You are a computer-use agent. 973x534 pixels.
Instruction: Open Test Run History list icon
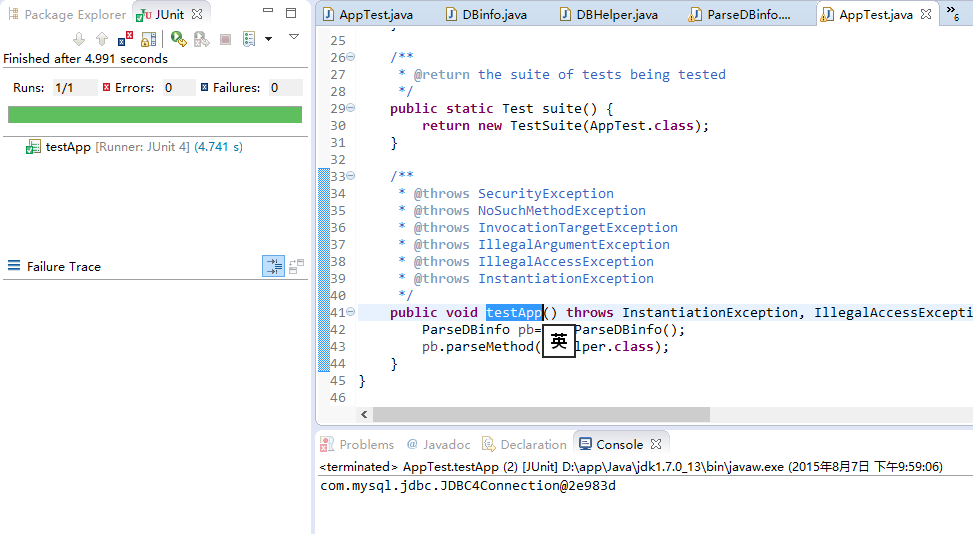coord(249,40)
